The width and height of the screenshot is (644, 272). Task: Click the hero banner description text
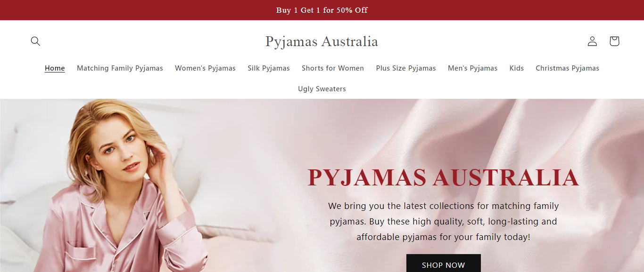[444, 221]
